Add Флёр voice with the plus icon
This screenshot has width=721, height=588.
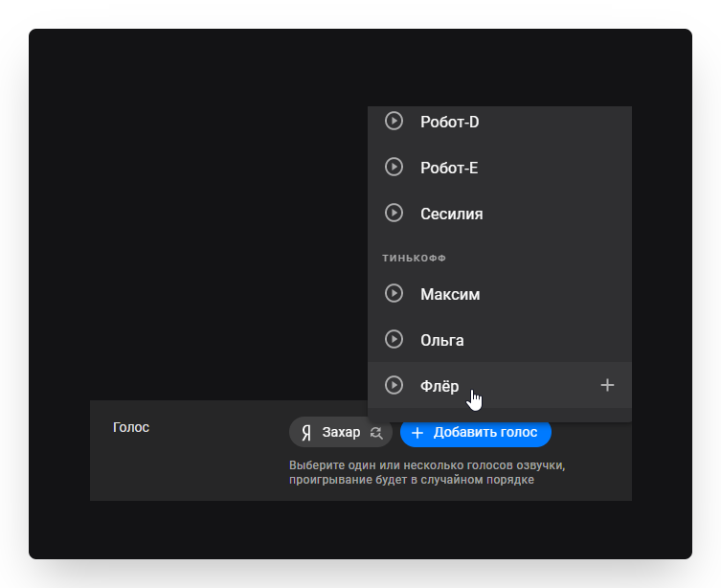click(607, 385)
